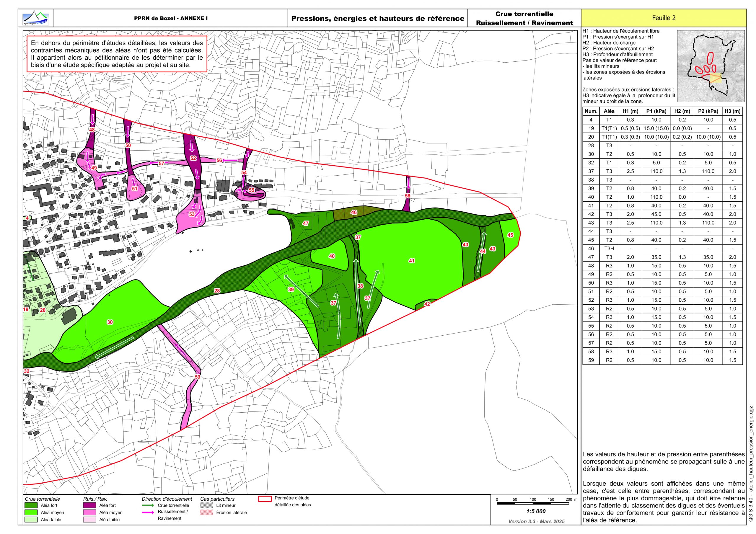Click the green Crue torrentielle arrow in legend
This screenshot has width=756, height=534.
(148, 505)
